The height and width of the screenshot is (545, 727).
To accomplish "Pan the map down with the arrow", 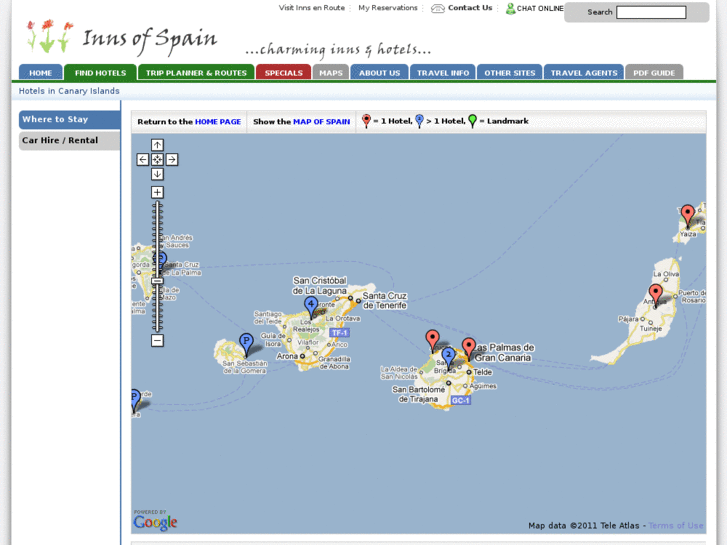I will coord(157,174).
